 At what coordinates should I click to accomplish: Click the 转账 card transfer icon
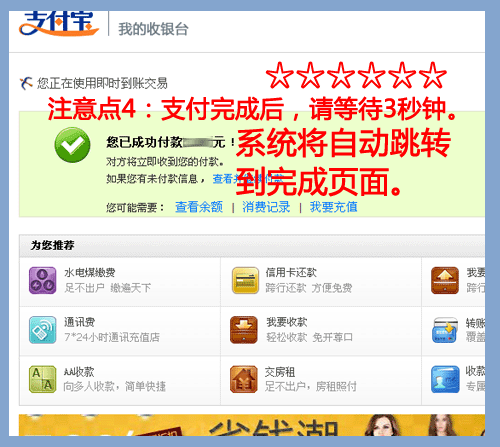tap(445, 330)
